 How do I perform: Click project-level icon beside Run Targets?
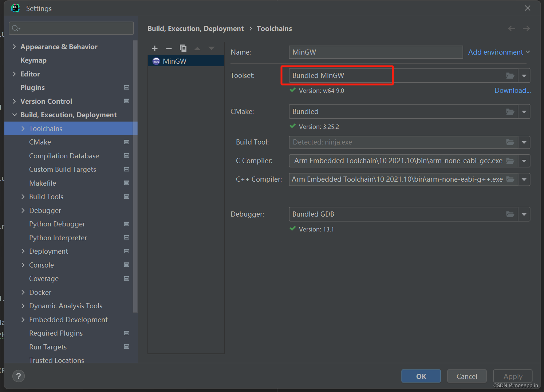pos(127,347)
